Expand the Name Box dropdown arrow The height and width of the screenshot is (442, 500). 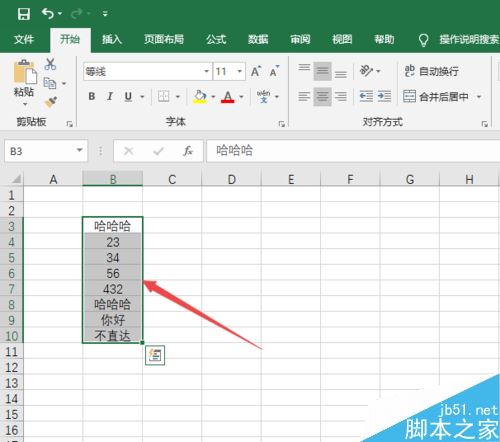pos(79,150)
